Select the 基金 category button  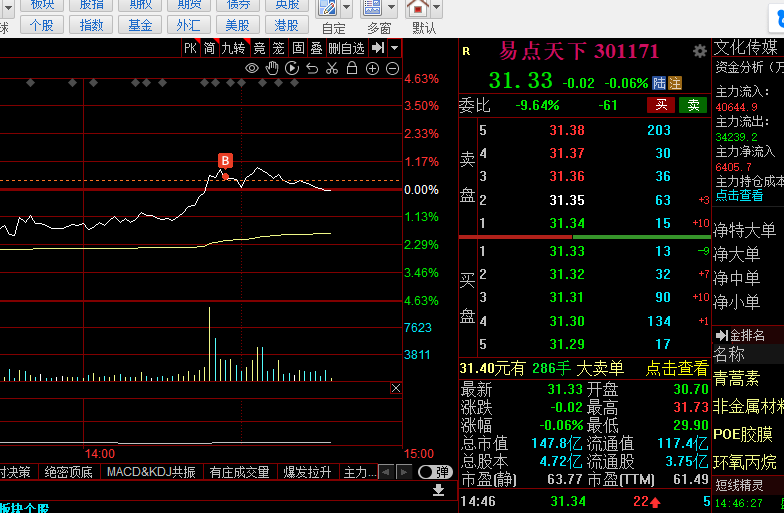(140, 25)
